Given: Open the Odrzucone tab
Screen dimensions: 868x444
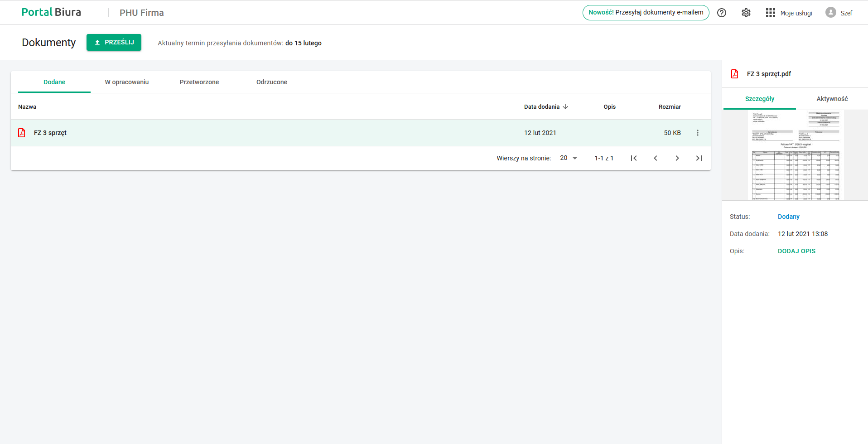Looking at the screenshot, I should click(272, 82).
